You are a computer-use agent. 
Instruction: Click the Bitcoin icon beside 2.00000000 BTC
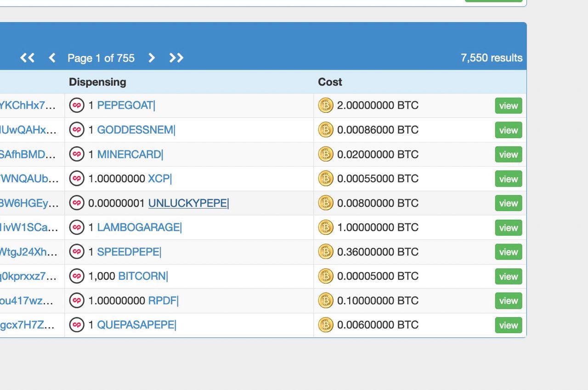[326, 106]
